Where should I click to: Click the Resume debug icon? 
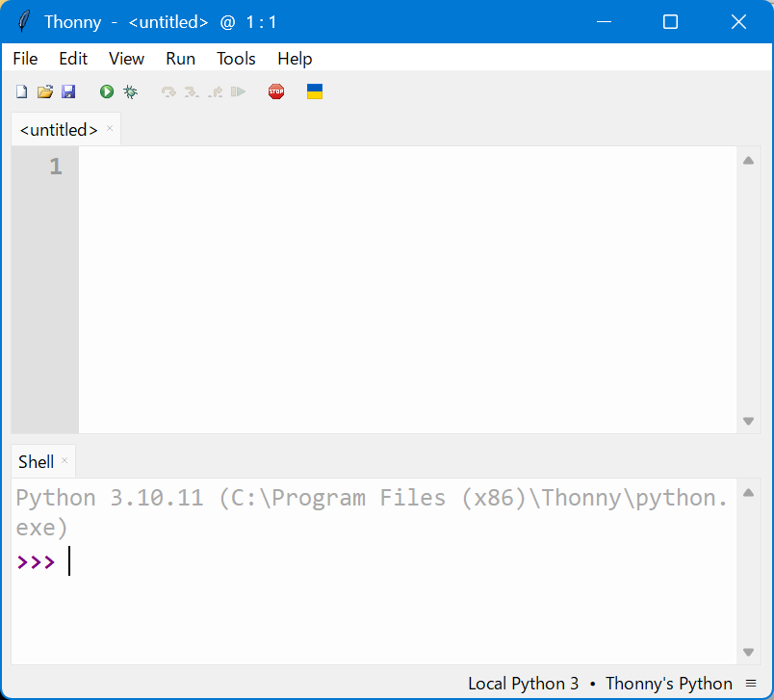pyautogui.click(x=238, y=91)
